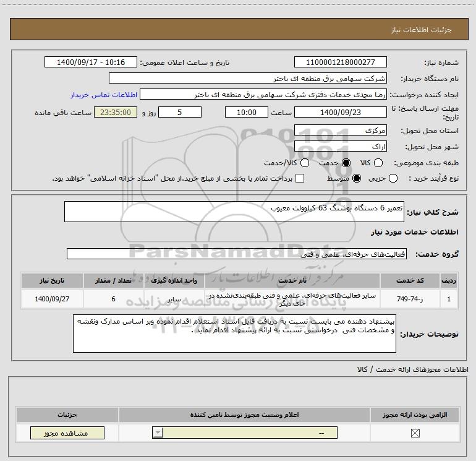
Task: Click the جزئیات اطلاعات نیاز header title
Action: [421, 30]
